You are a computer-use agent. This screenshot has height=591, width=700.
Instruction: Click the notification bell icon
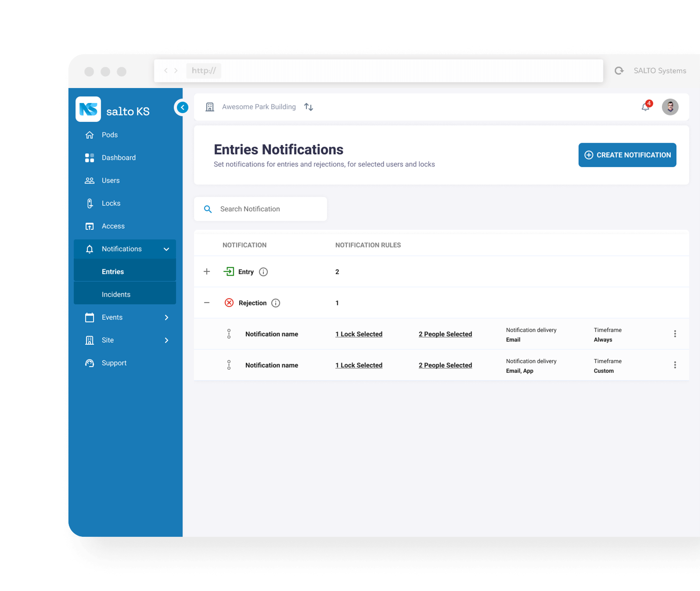(645, 107)
